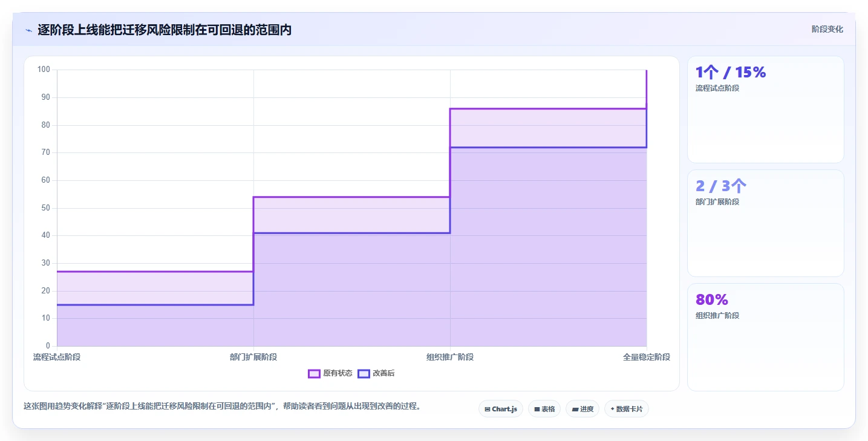Click the 阶段变化 label in header
The height and width of the screenshot is (441, 868).
pos(827,29)
